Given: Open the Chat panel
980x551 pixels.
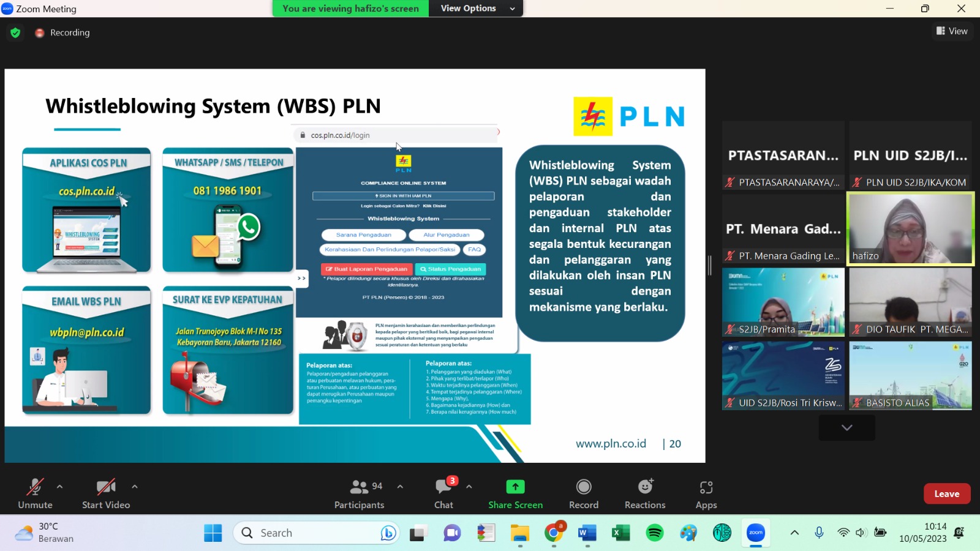Looking at the screenshot, I should 444,493.
